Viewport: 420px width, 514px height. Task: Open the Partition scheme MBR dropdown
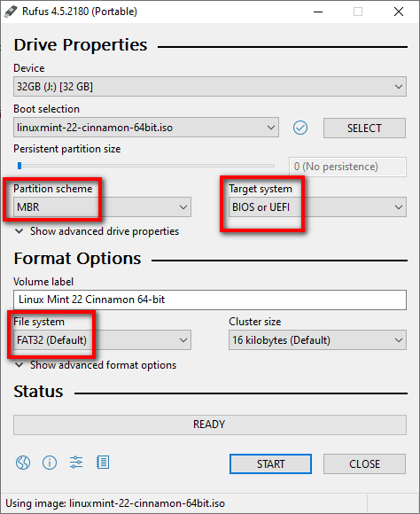[102, 206]
